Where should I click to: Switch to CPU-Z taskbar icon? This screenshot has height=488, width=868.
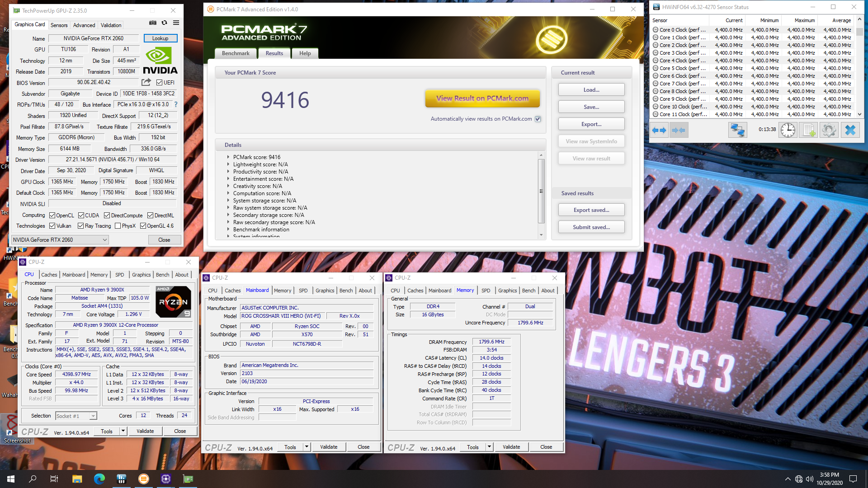coord(165,479)
